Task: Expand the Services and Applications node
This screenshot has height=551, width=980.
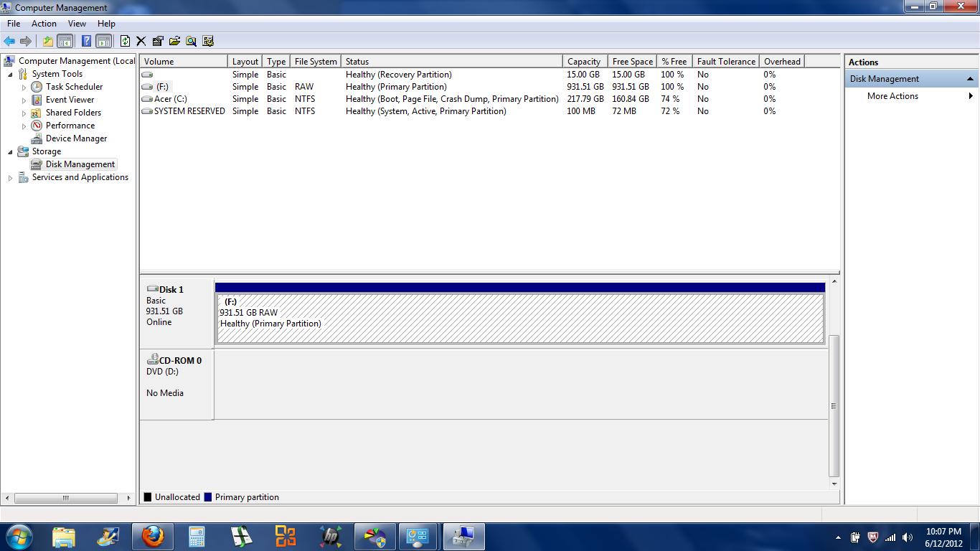Action: 10,177
